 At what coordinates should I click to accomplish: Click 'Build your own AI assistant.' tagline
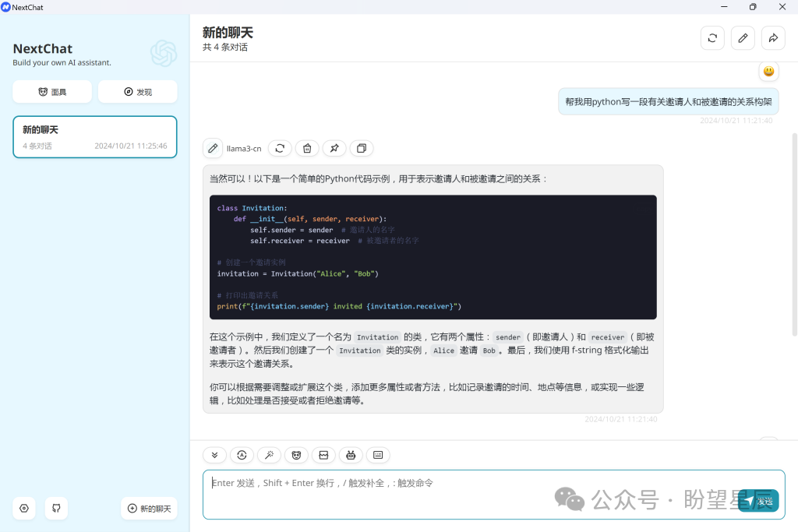62,62
